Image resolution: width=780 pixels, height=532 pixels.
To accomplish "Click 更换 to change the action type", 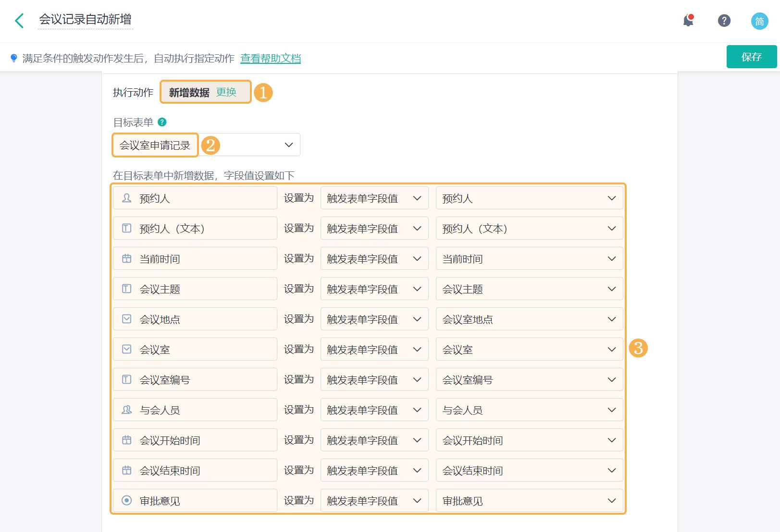I will coord(226,93).
